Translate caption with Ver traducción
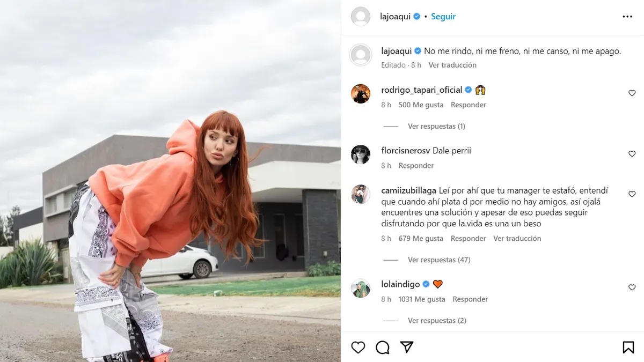 (x=452, y=65)
